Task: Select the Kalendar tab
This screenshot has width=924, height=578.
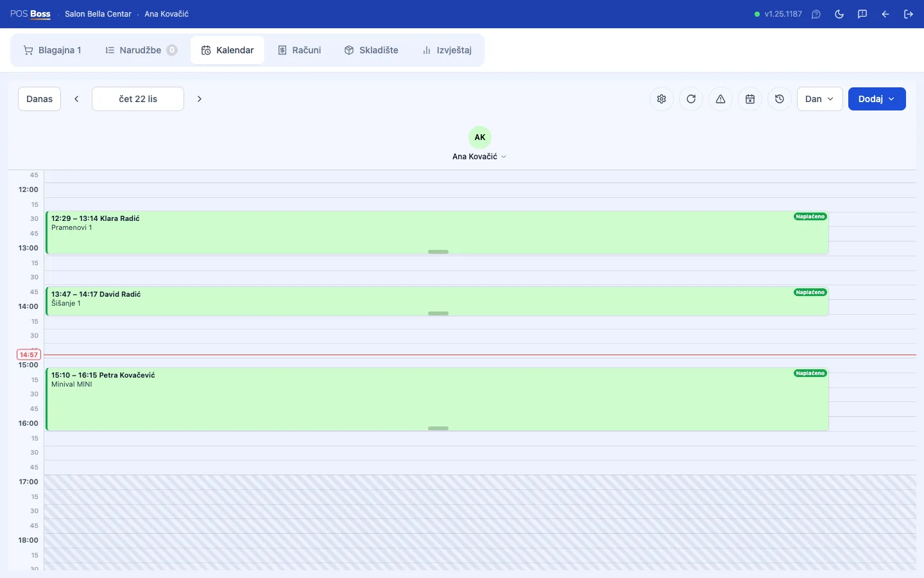Action: point(227,50)
